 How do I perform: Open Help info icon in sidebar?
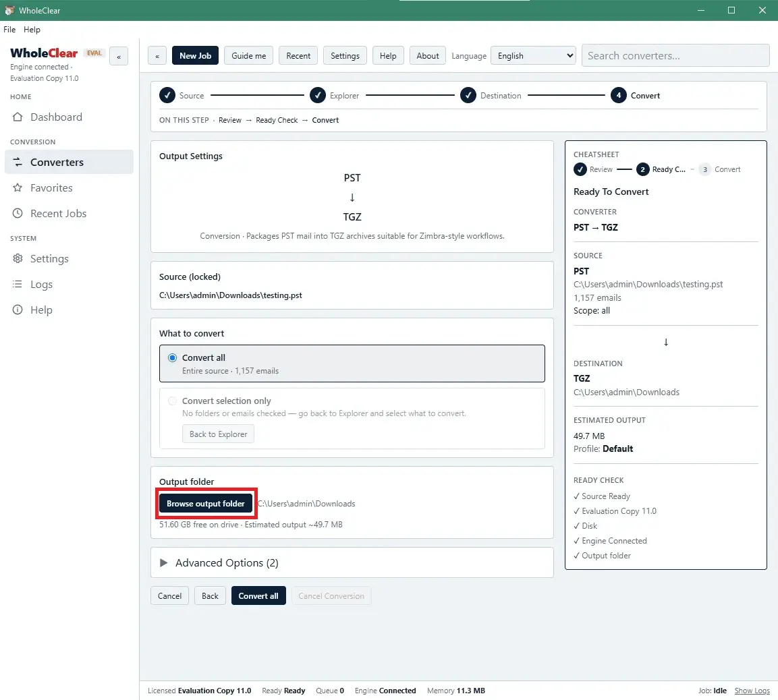18,310
